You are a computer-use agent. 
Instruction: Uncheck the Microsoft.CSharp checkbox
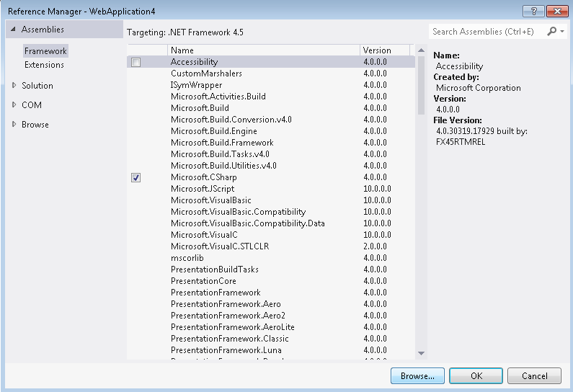tap(136, 177)
